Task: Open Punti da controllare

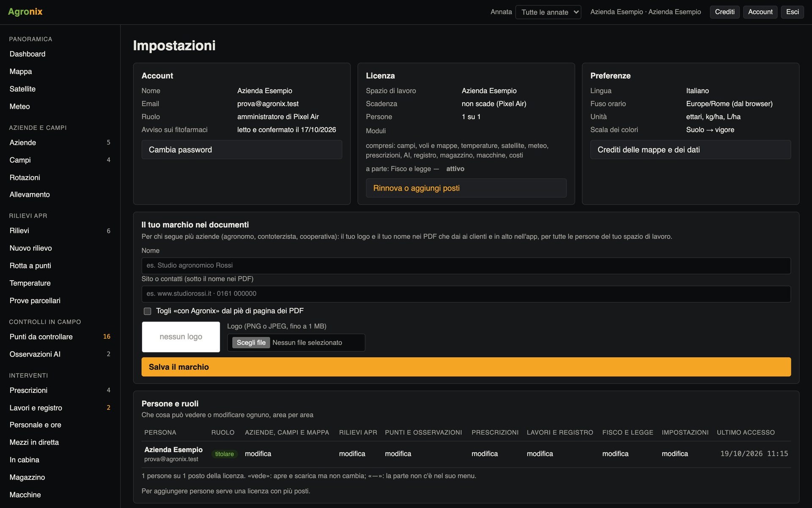Action: tap(60, 337)
